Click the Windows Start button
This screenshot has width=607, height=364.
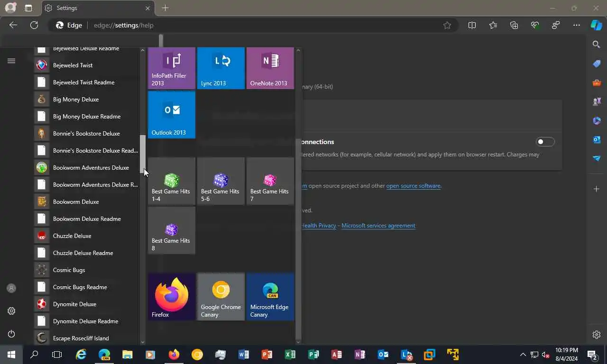[11, 355]
